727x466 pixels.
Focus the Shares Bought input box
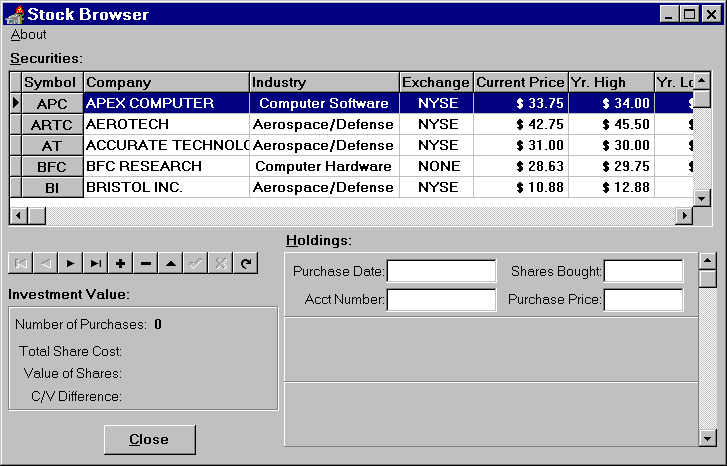click(643, 271)
